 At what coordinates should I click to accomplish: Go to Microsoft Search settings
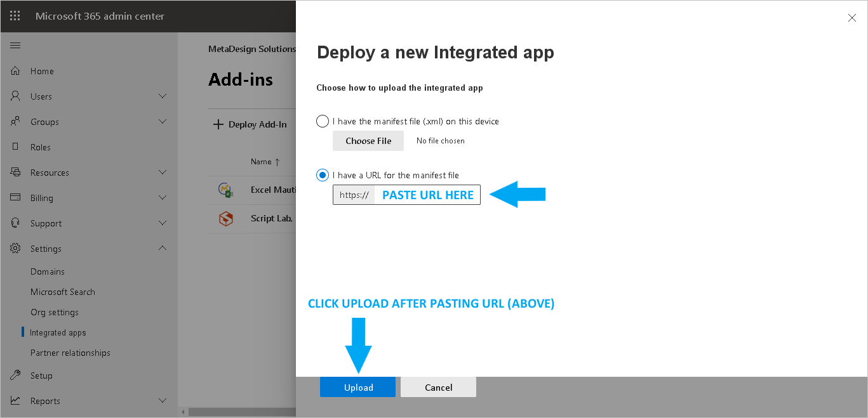pyautogui.click(x=63, y=292)
